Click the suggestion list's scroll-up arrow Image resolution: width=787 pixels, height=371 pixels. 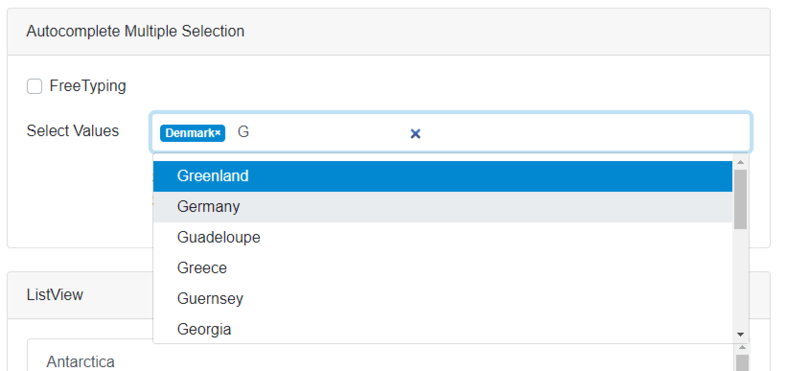pos(740,162)
